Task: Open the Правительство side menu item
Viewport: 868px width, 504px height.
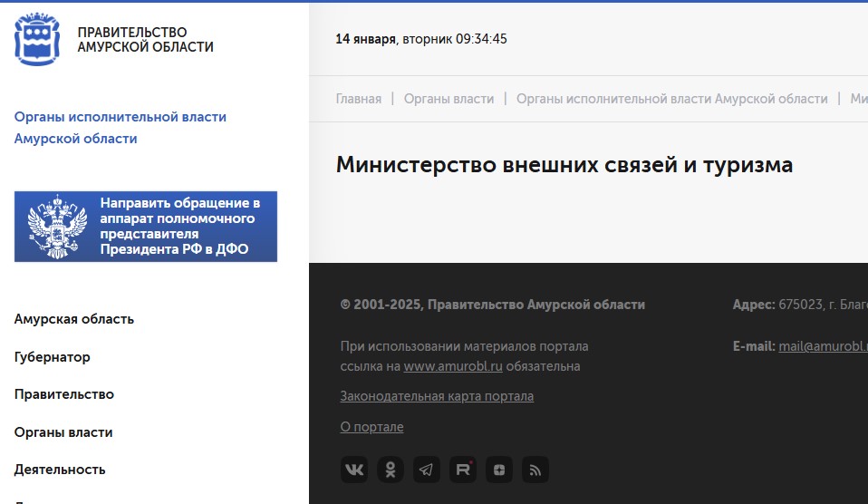Action: tap(64, 394)
